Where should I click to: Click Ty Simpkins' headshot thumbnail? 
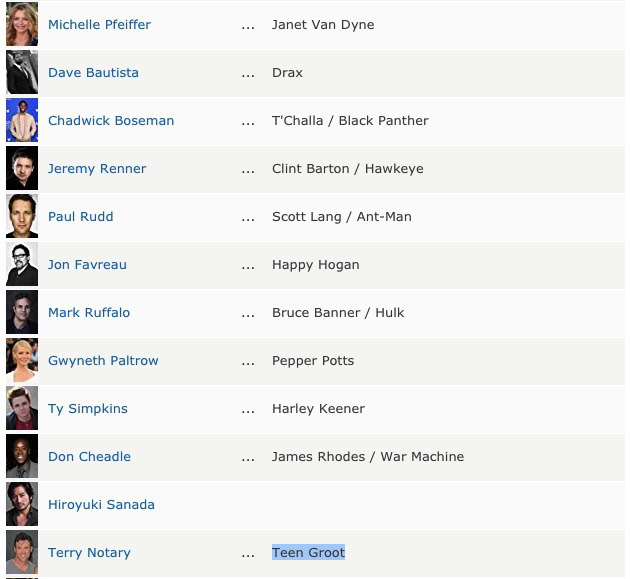coord(22,408)
